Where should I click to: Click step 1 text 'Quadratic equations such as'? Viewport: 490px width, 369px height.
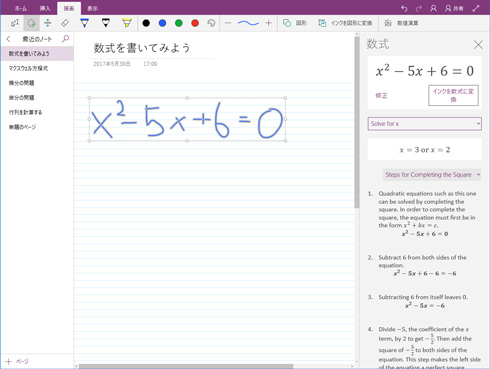427,209
